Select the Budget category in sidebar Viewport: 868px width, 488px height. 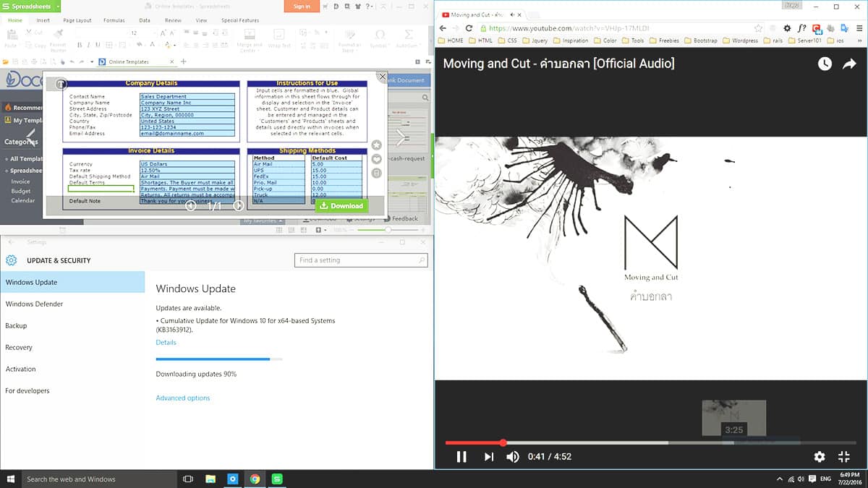pos(20,191)
